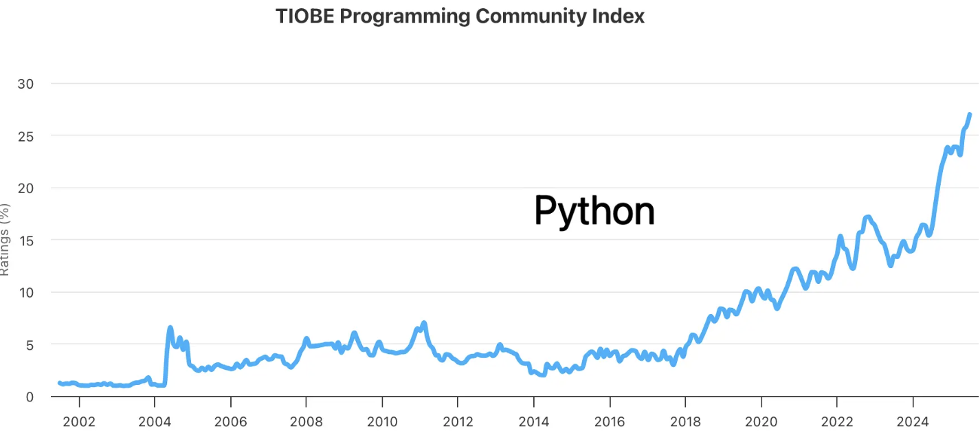The height and width of the screenshot is (433, 980).
Task: Click the y-axis value '30'
Action: pyautogui.click(x=25, y=83)
